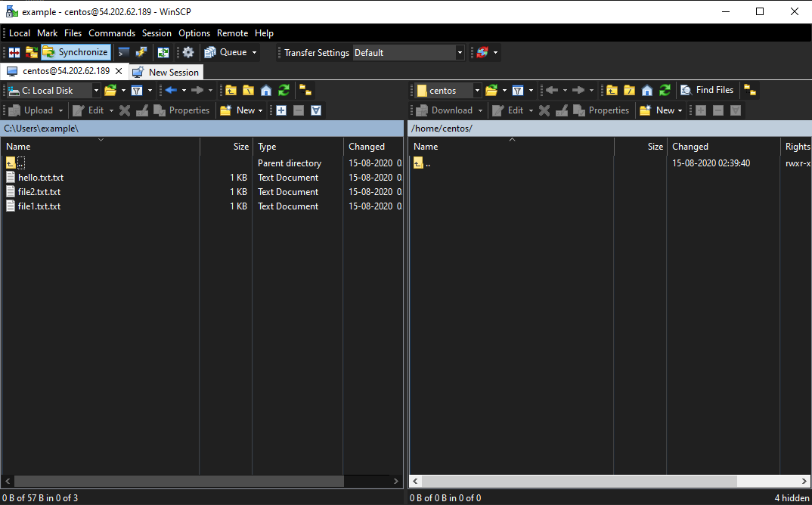Click the local path bar C:\Users\example\

pyautogui.click(x=202, y=129)
